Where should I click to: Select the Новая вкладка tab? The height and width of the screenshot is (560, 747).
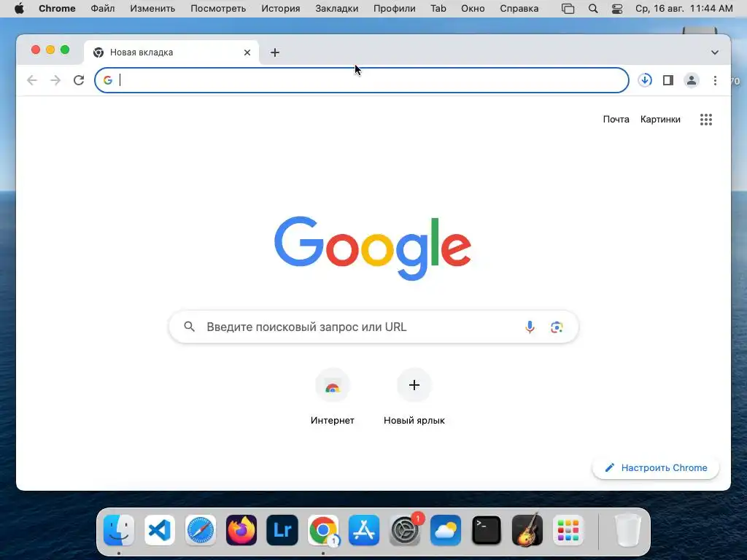point(171,52)
